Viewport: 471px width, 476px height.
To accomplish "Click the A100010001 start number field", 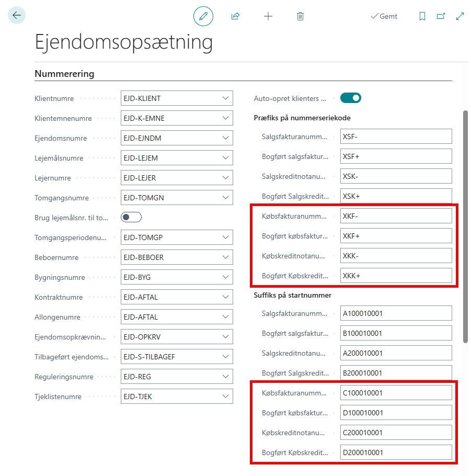I will [396, 313].
